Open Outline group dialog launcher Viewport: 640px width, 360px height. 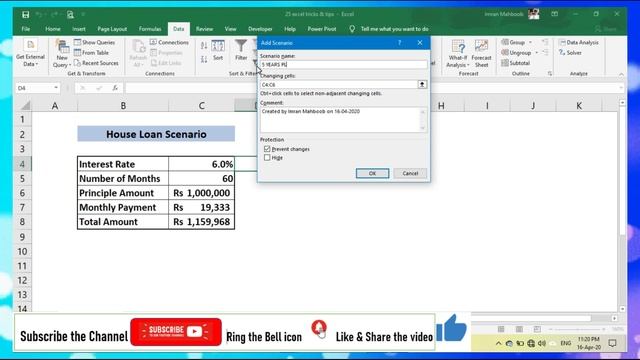550,74
